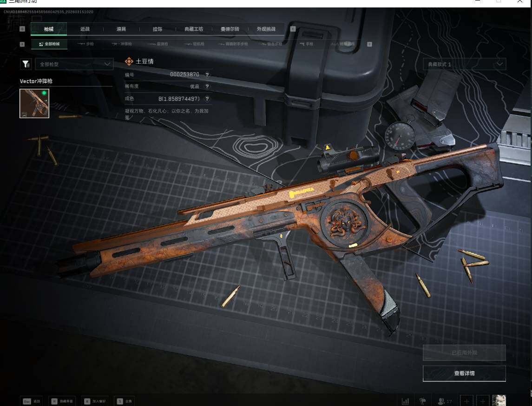532x406 pixels.
Task: Open the flag icon in bottom bar
Action: point(423,401)
